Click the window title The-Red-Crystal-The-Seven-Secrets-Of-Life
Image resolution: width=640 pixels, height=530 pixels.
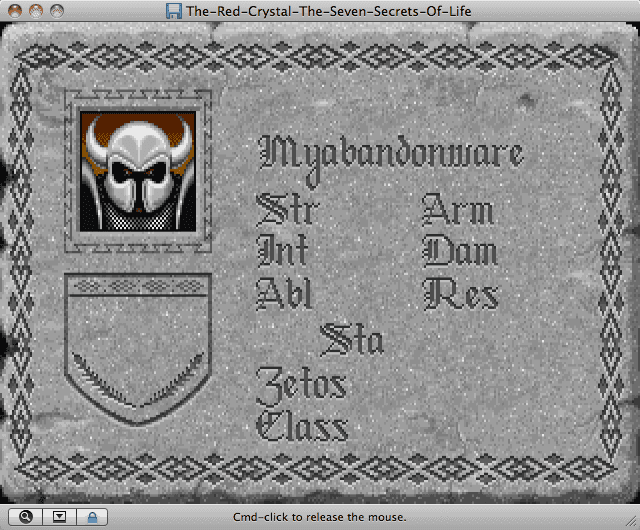pyautogui.click(x=329, y=11)
